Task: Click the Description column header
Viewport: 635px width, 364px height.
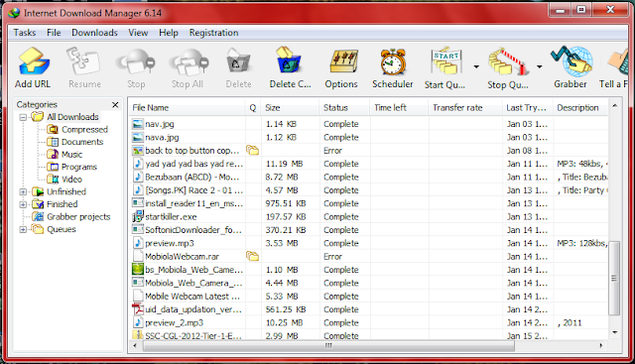Action: point(580,108)
